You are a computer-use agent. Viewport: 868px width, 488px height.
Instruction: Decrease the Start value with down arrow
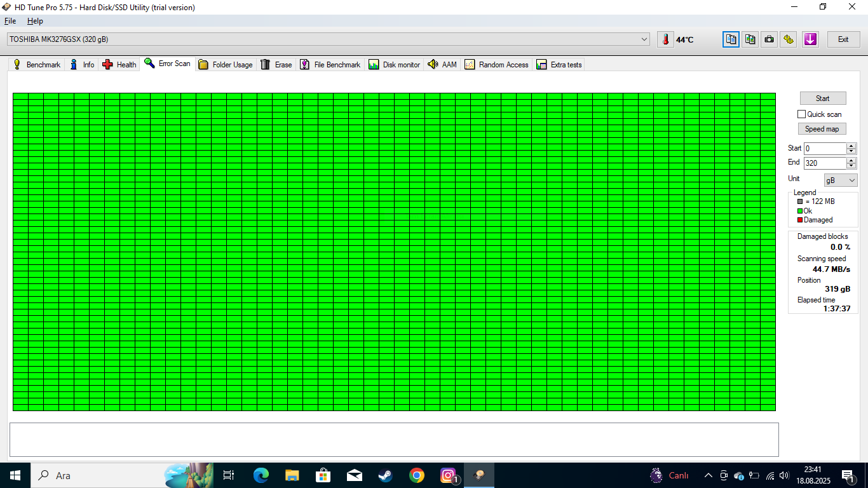click(851, 151)
